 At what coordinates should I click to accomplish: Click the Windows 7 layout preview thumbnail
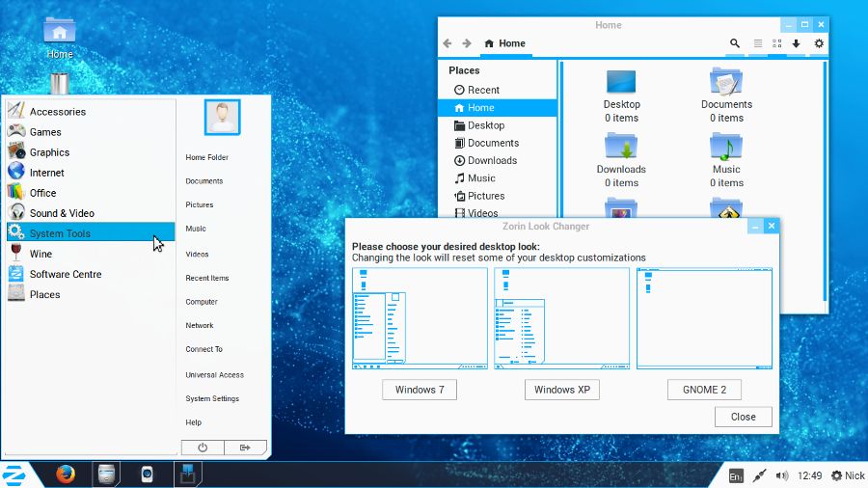pos(420,318)
